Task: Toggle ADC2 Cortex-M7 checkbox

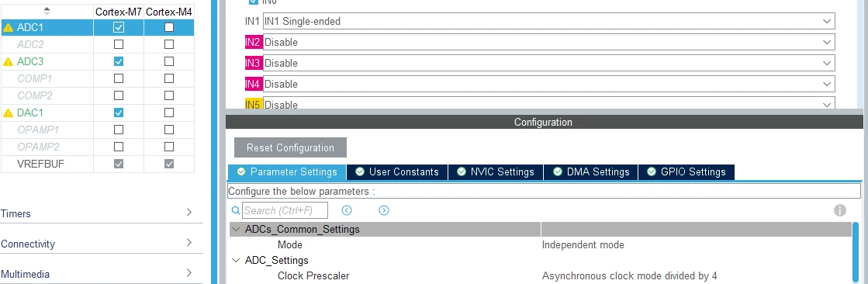Action: 119,44
